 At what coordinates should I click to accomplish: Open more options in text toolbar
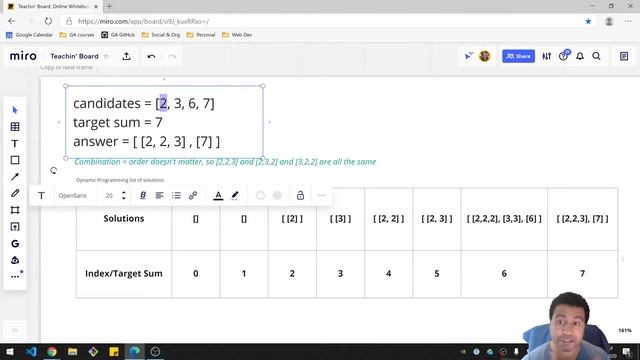point(322,196)
